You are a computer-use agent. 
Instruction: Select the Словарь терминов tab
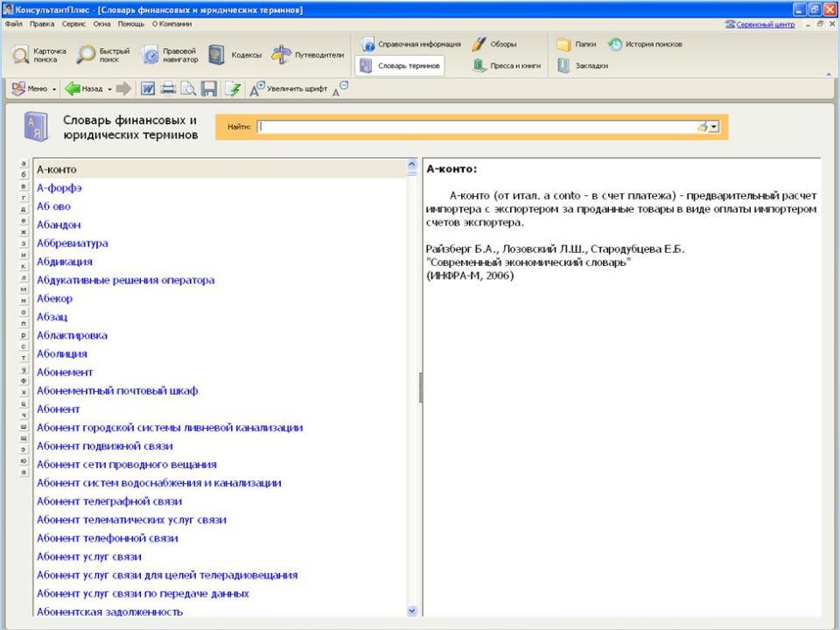(x=400, y=66)
